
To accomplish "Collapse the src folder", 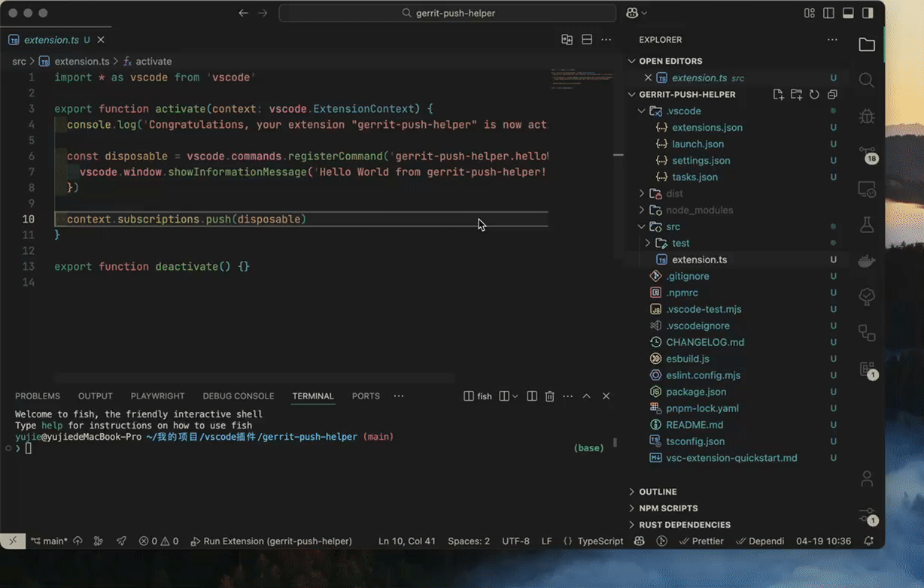I will [x=641, y=227].
